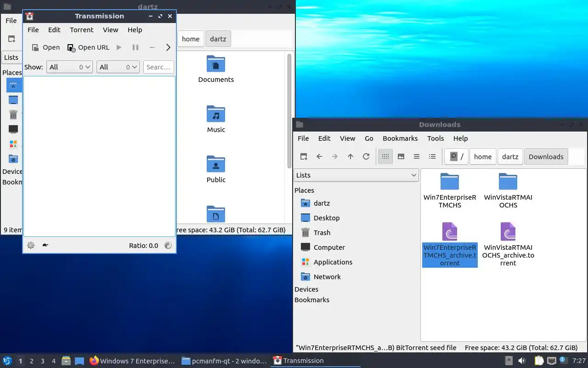The image size is (588, 368).
Task: Click Open URL in Transmission toolbar
Action: (x=89, y=47)
